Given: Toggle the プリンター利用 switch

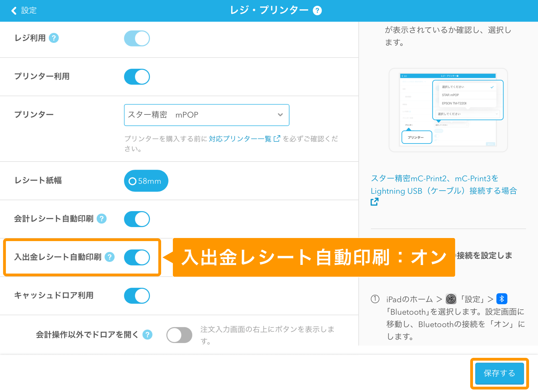Looking at the screenshot, I should coord(137,77).
